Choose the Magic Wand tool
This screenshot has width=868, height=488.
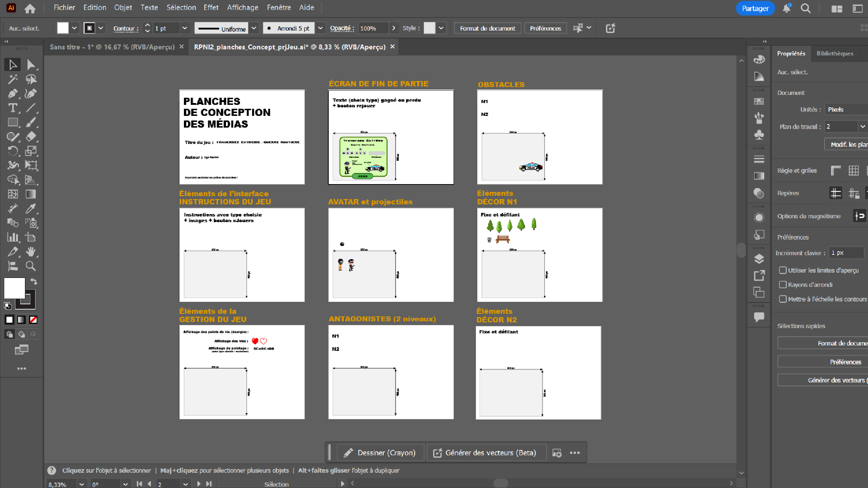point(12,79)
